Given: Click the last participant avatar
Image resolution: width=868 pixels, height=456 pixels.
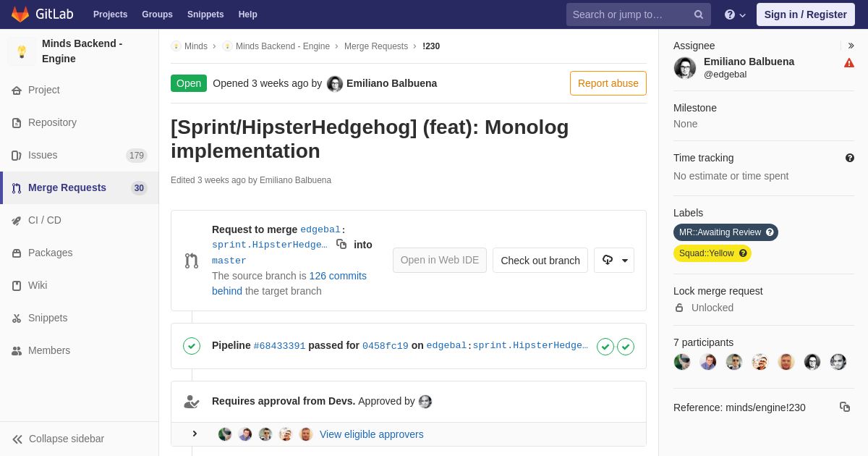Looking at the screenshot, I should click(838, 362).
